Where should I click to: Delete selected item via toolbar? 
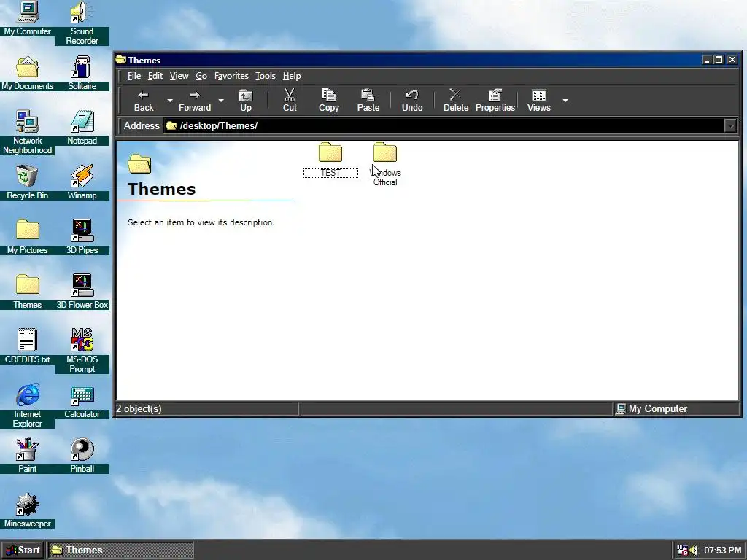click(456, 101)
